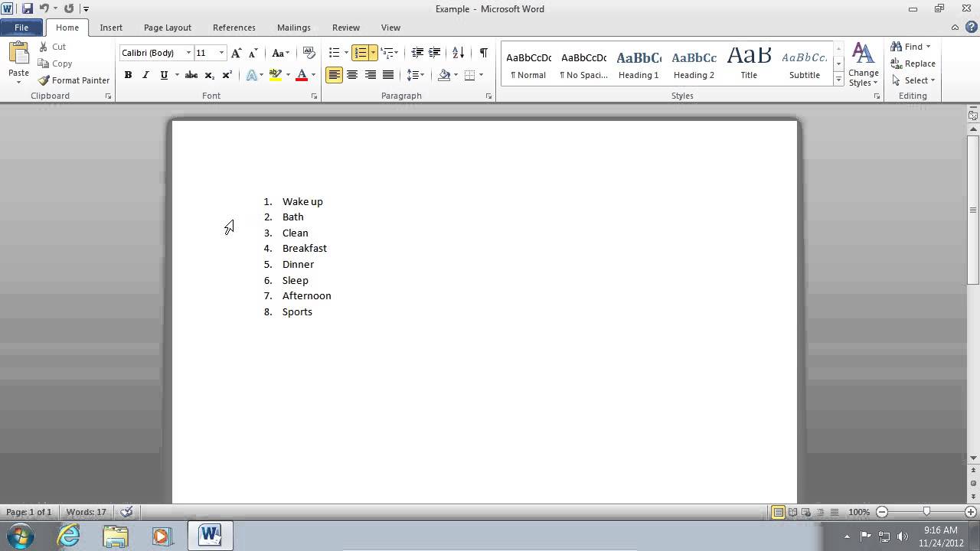Toggle bold formatting
Screen dimensions: 980x551
click(128, 75)
